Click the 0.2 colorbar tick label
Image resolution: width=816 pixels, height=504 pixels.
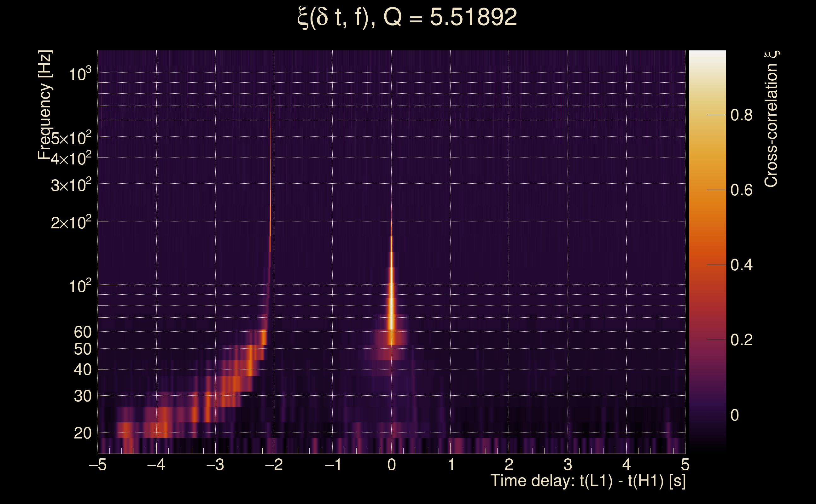tap(741, 340)
